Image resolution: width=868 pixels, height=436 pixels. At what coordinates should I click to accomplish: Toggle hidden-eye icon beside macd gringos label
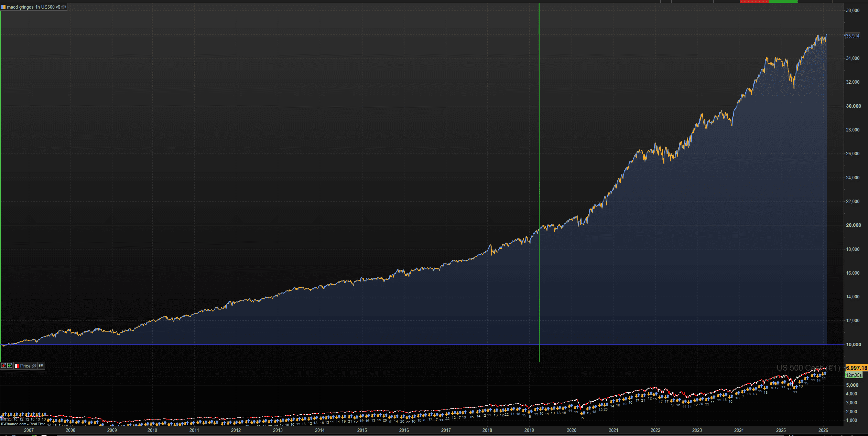click(64, 7)
